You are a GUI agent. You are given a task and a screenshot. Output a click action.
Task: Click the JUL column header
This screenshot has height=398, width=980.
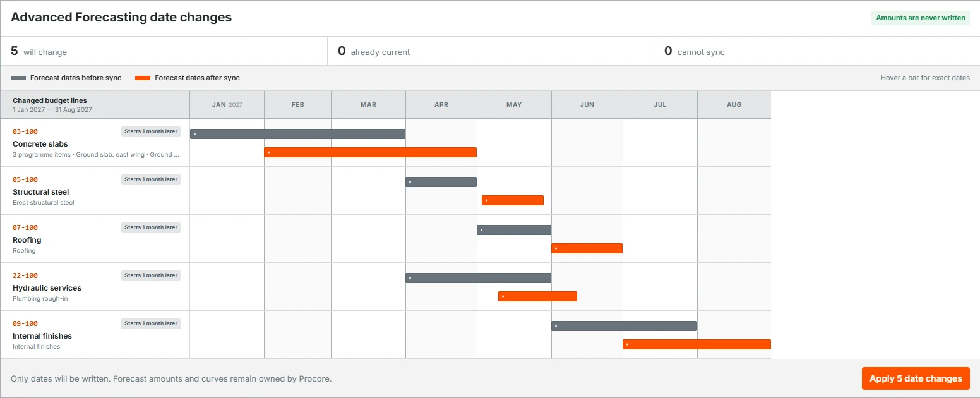(660, 105)
